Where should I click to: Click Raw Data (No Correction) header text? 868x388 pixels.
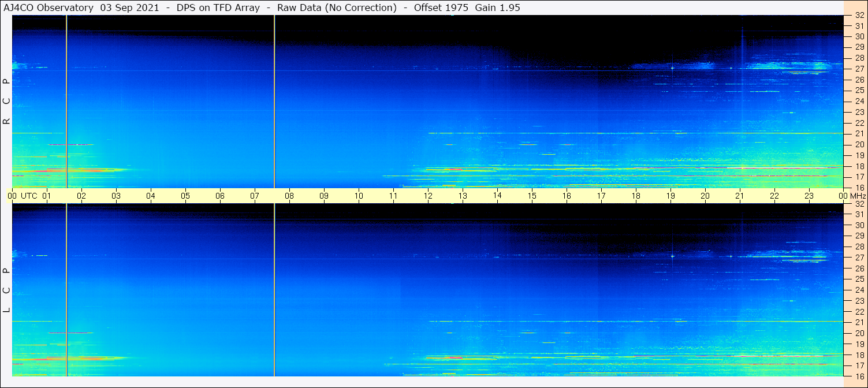(x=337, y=8)
